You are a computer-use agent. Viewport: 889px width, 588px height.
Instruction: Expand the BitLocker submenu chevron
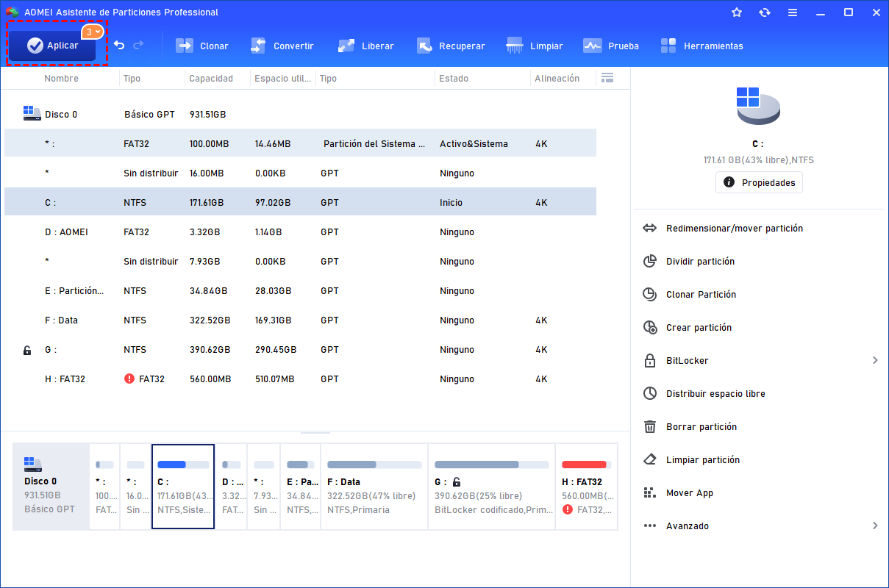coord(875,360)
